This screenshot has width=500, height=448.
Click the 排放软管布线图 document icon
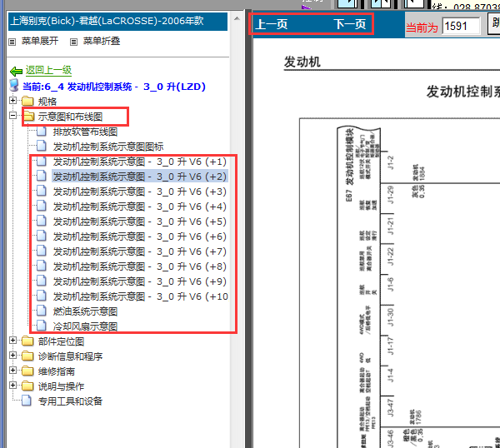click(x=42, y=131)
